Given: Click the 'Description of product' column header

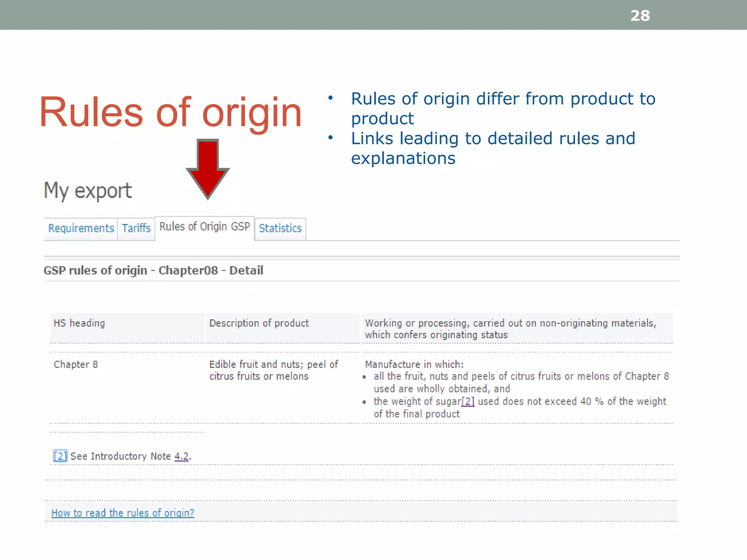Looking at the screenshot, I should (x=259, y=323).
